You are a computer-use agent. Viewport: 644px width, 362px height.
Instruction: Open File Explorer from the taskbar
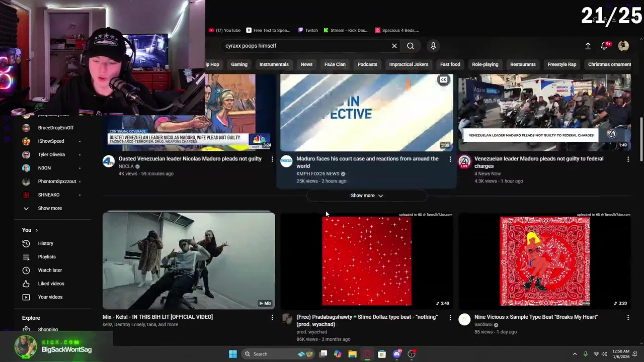pos(353,354)
